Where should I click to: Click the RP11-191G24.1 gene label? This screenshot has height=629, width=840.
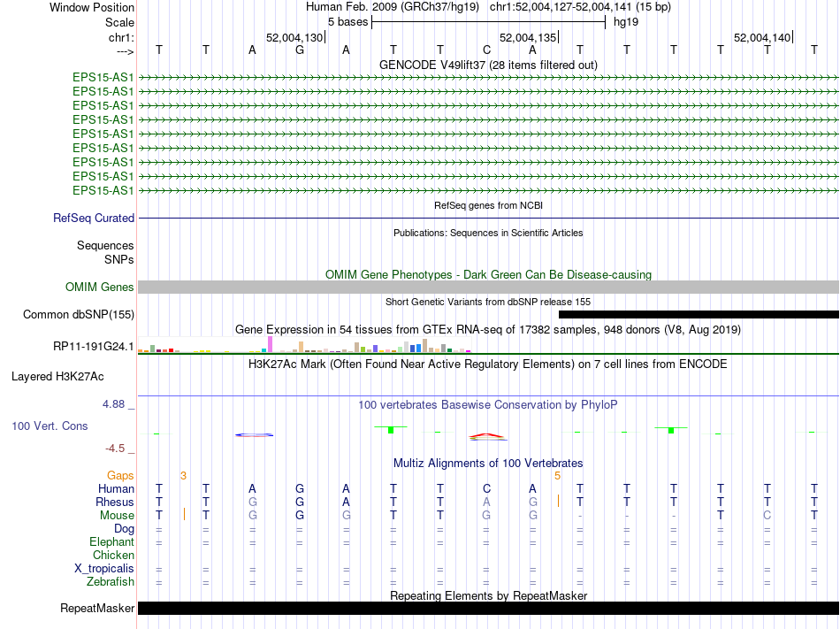click(x=93, y=347)
